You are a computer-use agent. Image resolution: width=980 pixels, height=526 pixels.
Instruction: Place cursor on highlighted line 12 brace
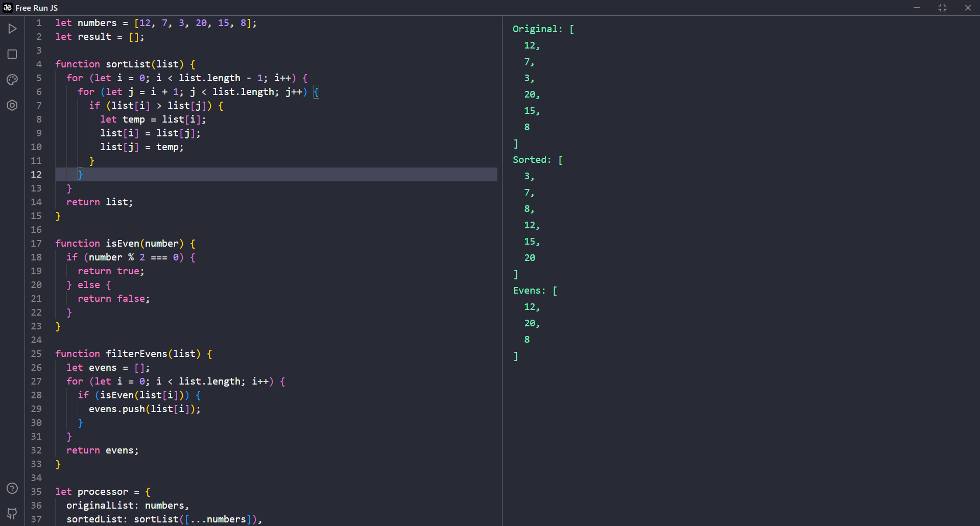pyautogui.click(x=80, y=175)
